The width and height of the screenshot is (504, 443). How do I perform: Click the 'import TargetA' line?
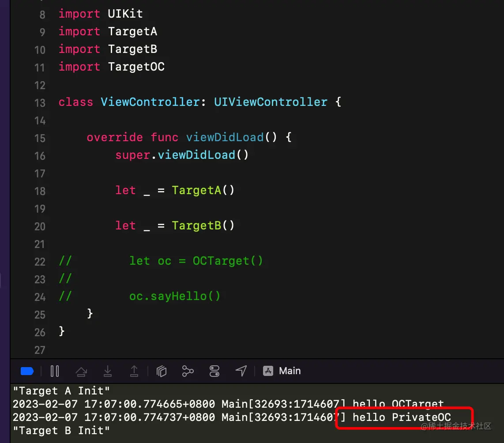(x=108, y=31)
